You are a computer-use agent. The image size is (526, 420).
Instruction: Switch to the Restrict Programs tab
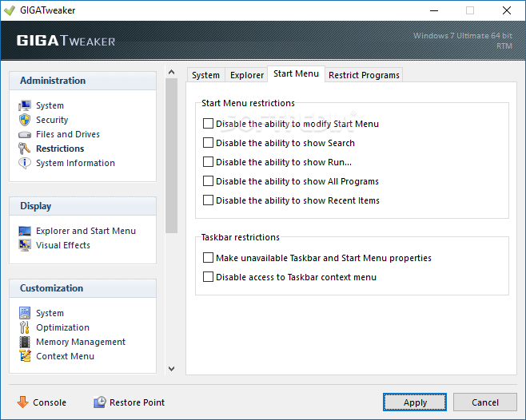point(364,75)
